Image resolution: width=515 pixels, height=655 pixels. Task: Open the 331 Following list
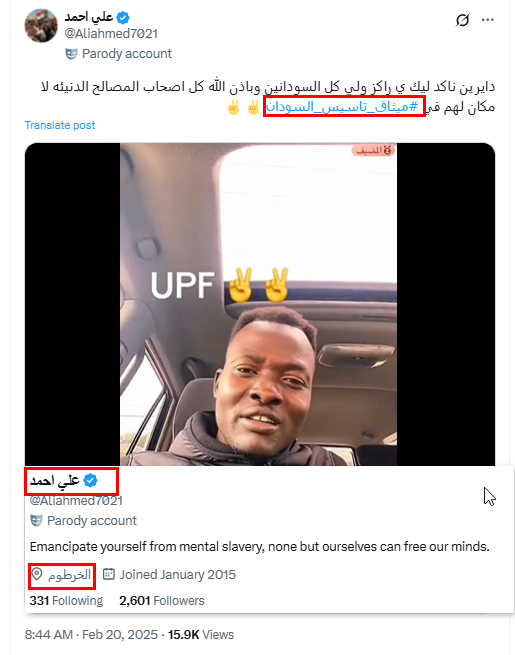[x=66, y=601]
